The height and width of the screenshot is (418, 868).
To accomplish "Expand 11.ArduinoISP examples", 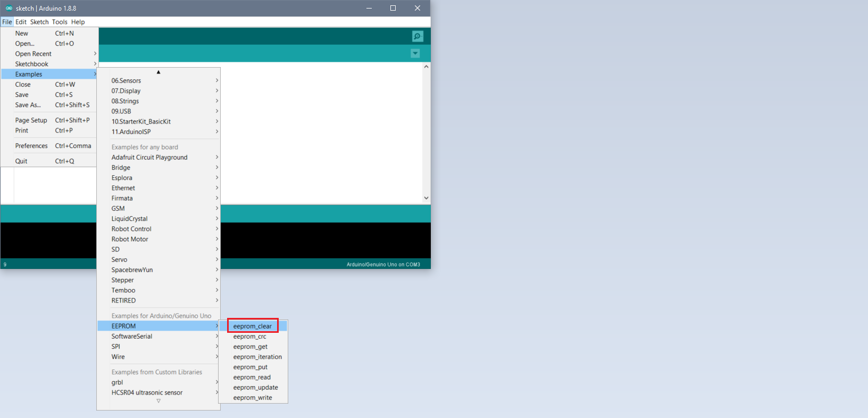I will 158,132.
